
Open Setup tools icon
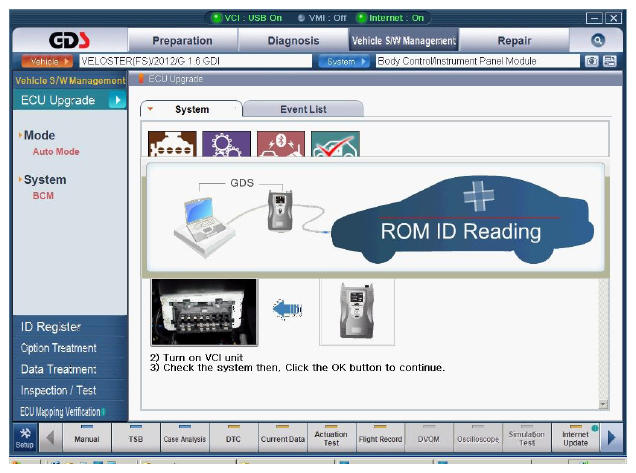coord(25,437)
